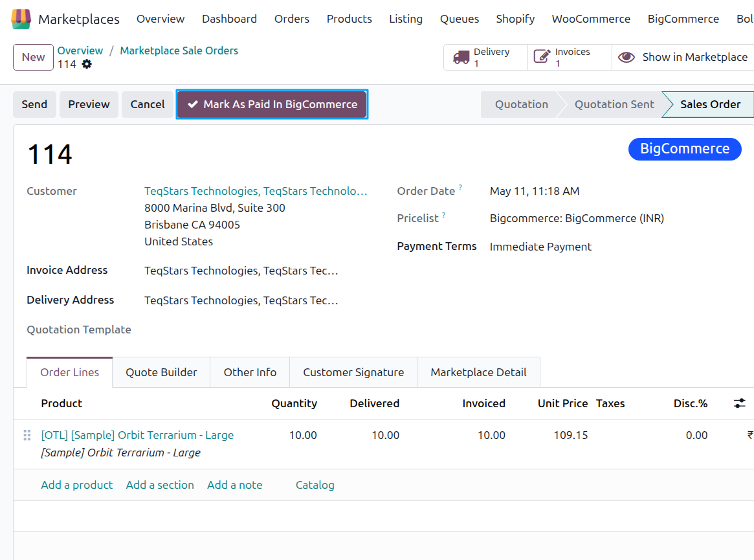This screenshot has width=754, height=560.
Task: Click the Order Date help question mark
Action: (x=460, y=186)
